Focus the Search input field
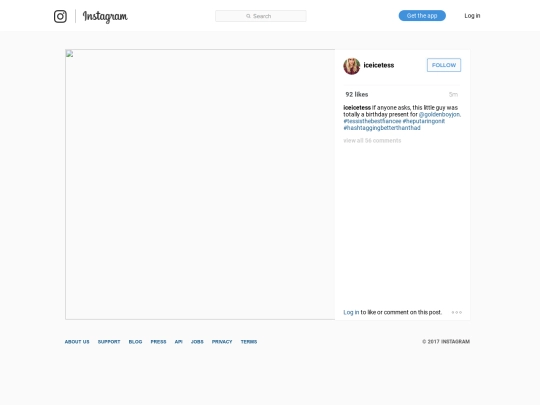The height and width of the screenshot is (405, 540). point(261,16)
